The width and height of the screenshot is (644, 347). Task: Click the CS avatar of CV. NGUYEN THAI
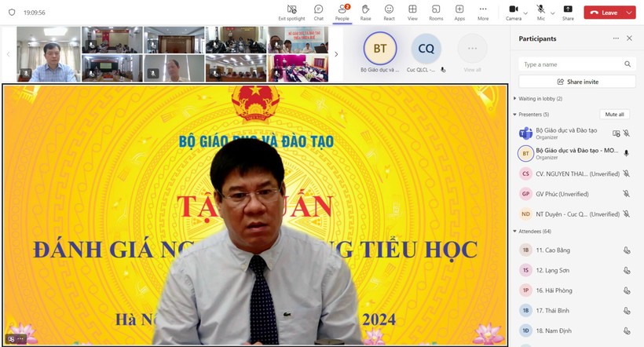(x=525, y=173)
